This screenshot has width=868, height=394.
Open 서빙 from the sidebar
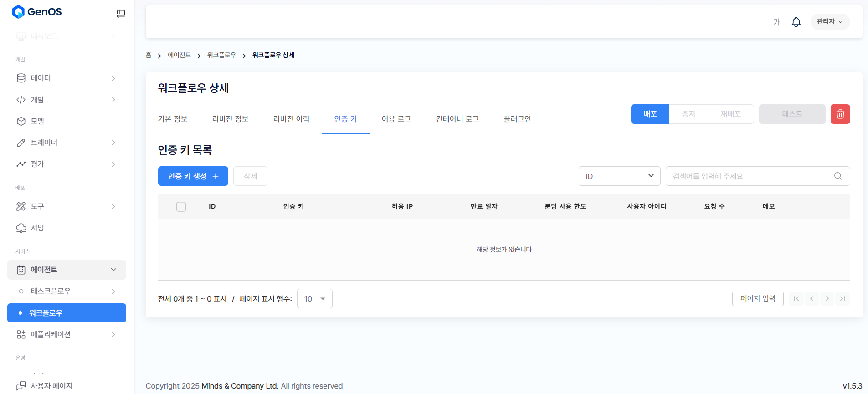point(37,228)
